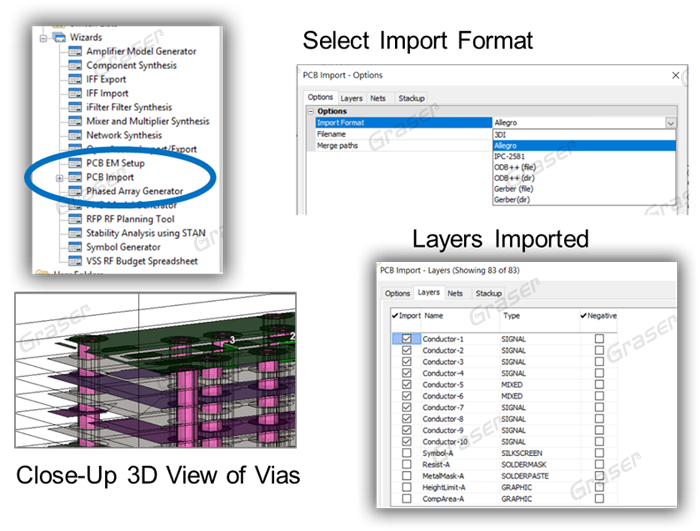
Task: Click the Wizards folder icon
Action: (x=59, y=37)
